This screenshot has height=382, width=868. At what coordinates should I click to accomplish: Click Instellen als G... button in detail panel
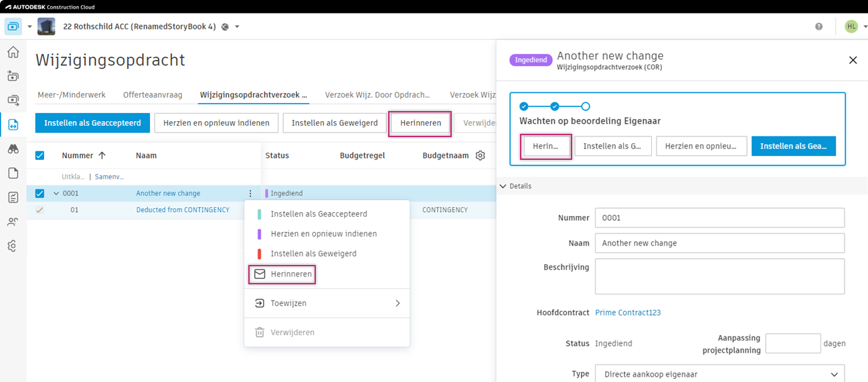612,146
